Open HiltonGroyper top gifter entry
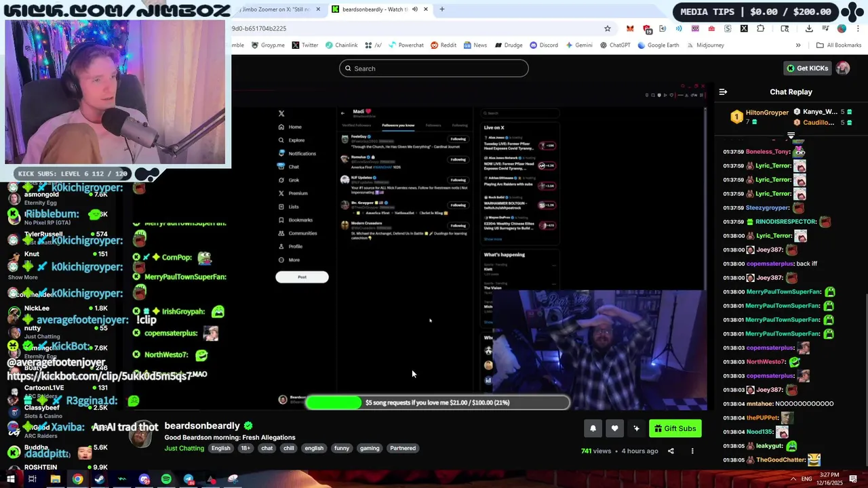 pyautogui.click(x=760, y=117)
